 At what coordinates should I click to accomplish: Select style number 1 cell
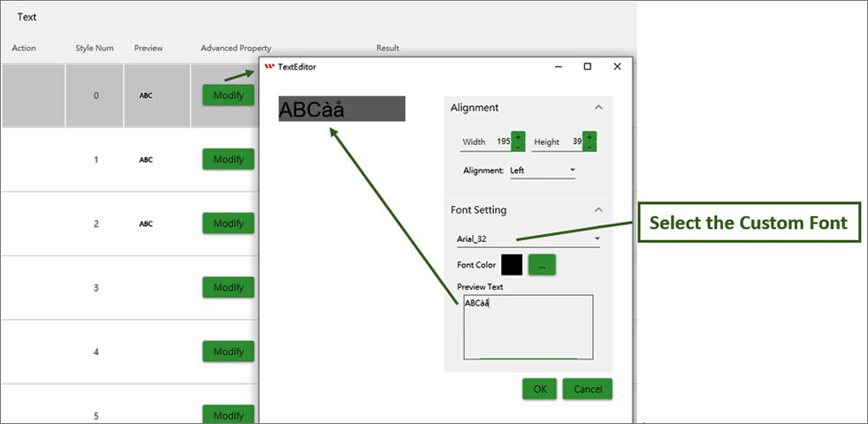[95, 159]
